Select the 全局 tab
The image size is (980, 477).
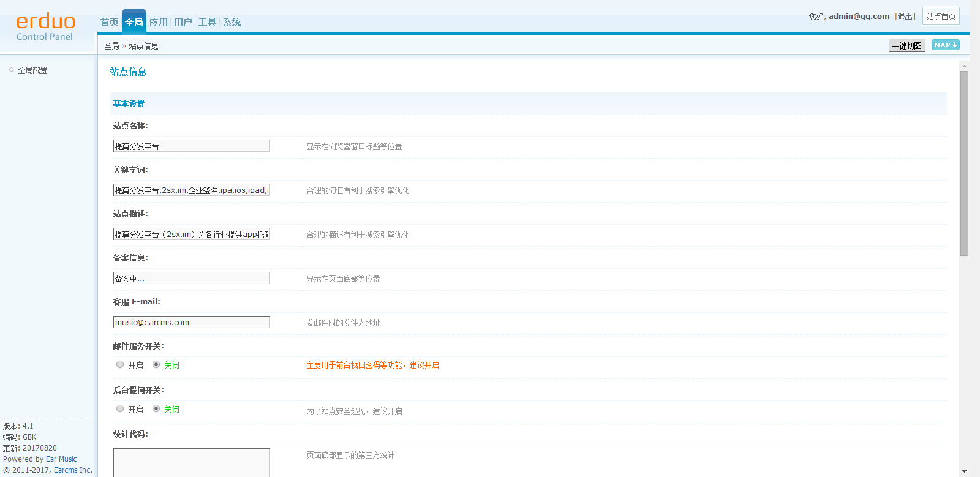134,22
